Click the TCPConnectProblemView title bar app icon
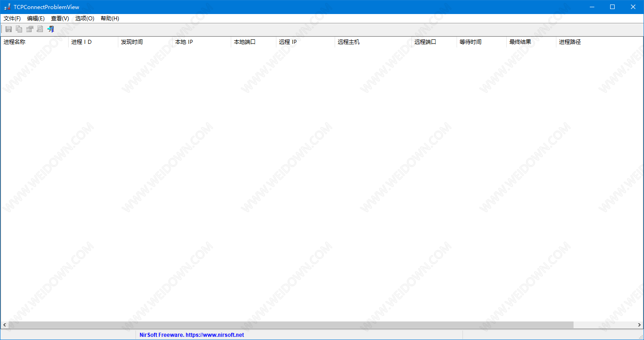The height and width of the screenshot is (340, 644). [7, 7]
